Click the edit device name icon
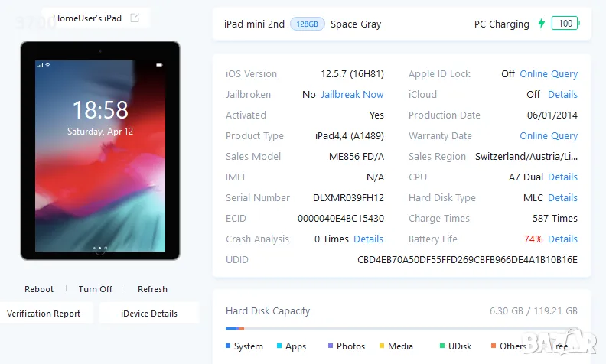 point(135,18)
